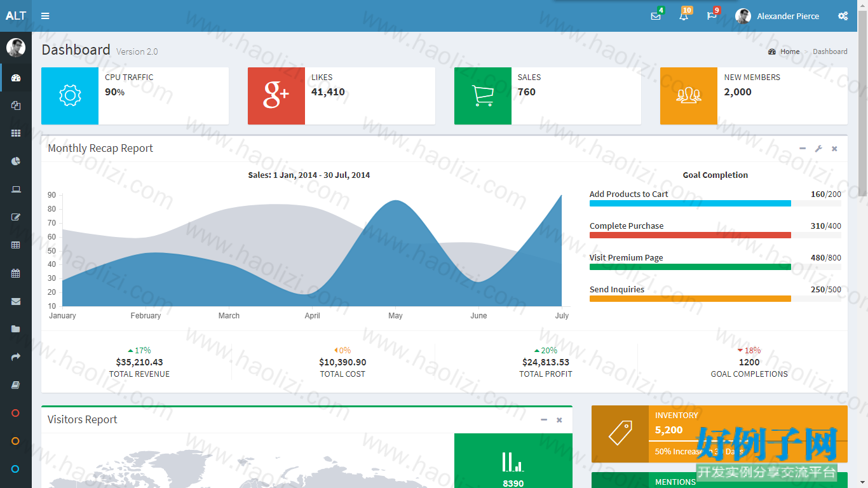Image resolution: width=868 pixels, height=488 pixels.
Task: Click the sidebar user avatar
Action: (x=16, y=48)
